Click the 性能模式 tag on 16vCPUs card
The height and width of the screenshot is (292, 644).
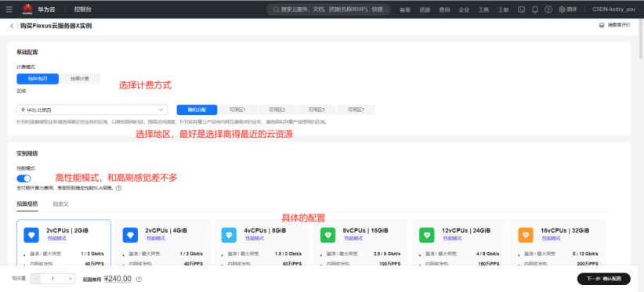[552, 238]
